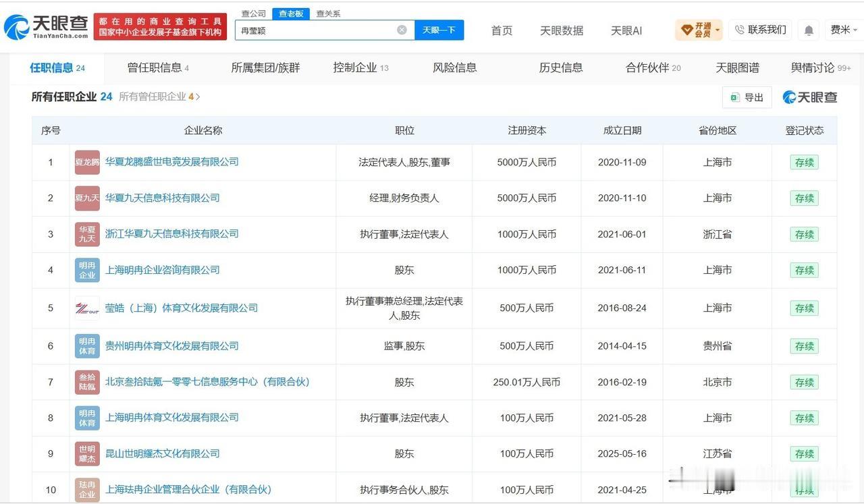Click the Excel icon on 导出 button

[x=735, y=97]
